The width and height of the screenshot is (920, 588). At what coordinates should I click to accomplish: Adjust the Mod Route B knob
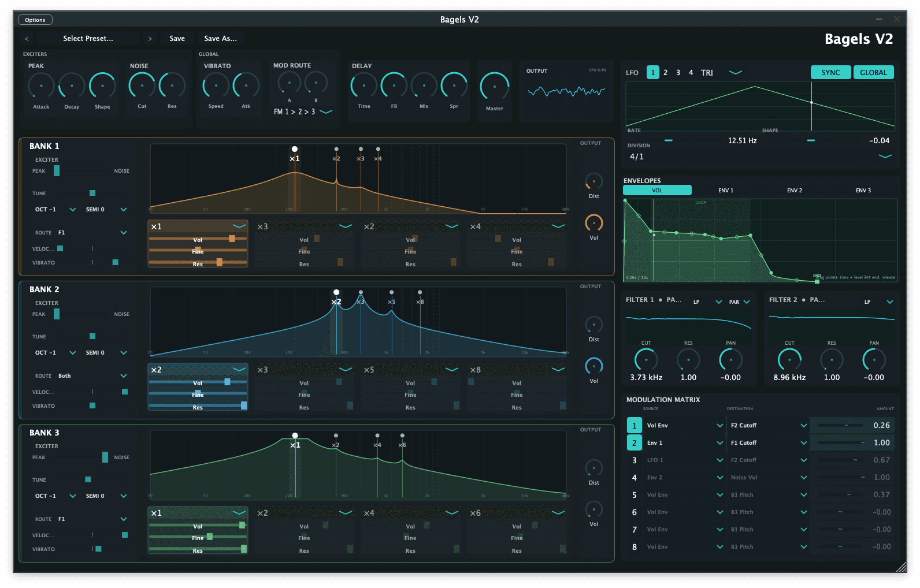coord(316,83)
